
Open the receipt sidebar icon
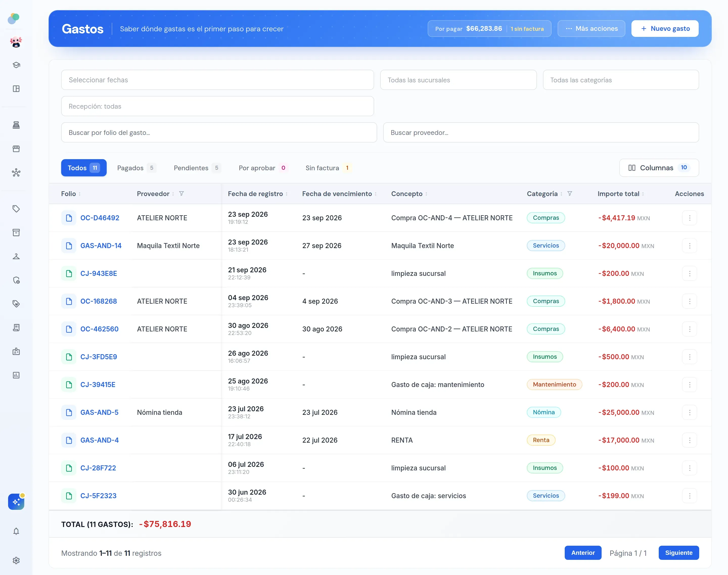click(16, 328)
